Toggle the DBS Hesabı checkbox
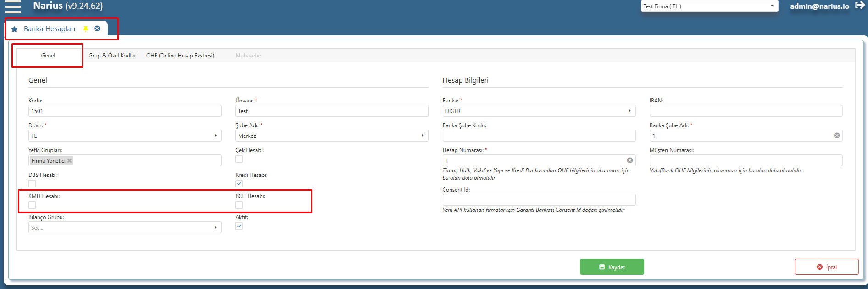The width and height of the screenshot is (868, 289). 32,184
